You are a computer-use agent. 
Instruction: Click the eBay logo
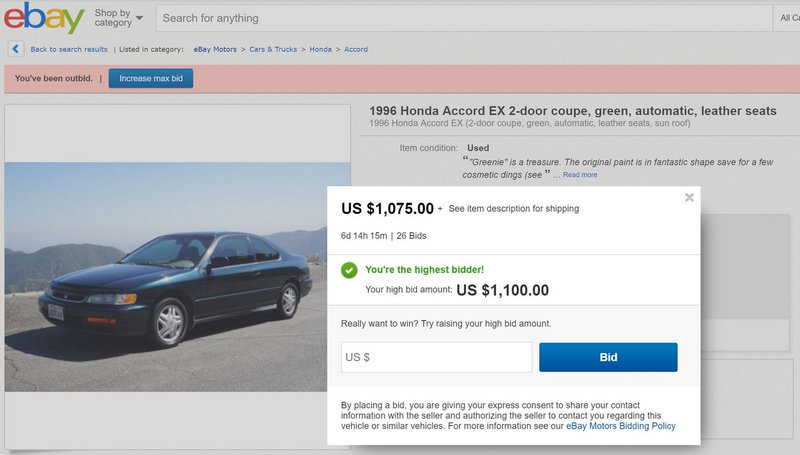(44, 18)
